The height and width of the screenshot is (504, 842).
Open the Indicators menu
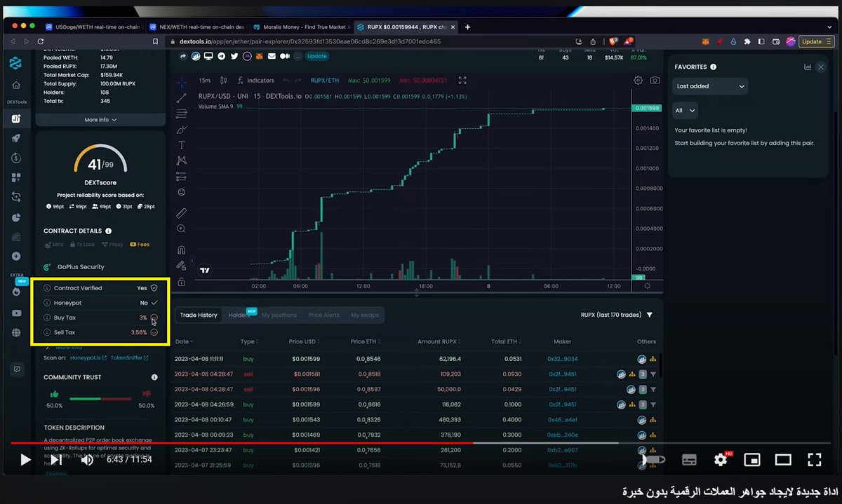tap(255, 81)
